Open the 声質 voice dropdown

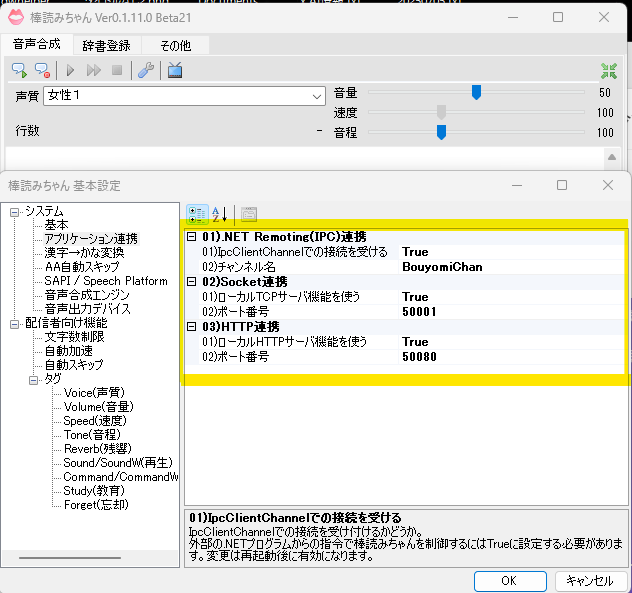(317, 96)
